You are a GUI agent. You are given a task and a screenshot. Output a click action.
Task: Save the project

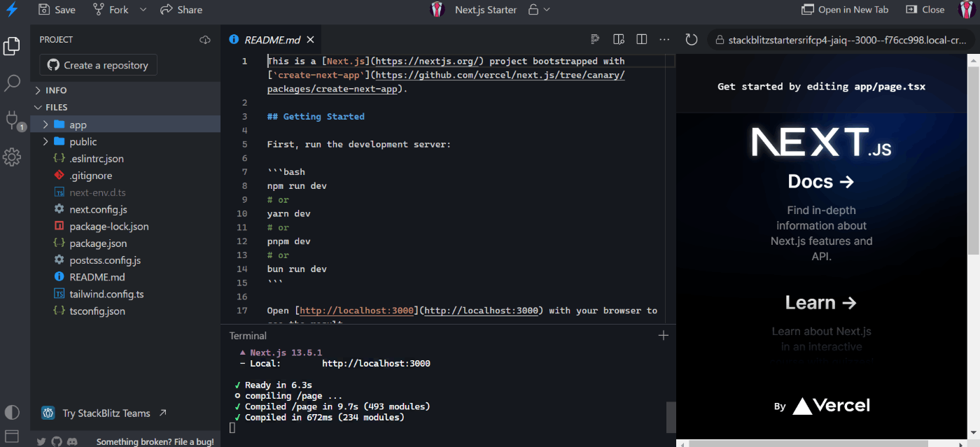(57, 10)
